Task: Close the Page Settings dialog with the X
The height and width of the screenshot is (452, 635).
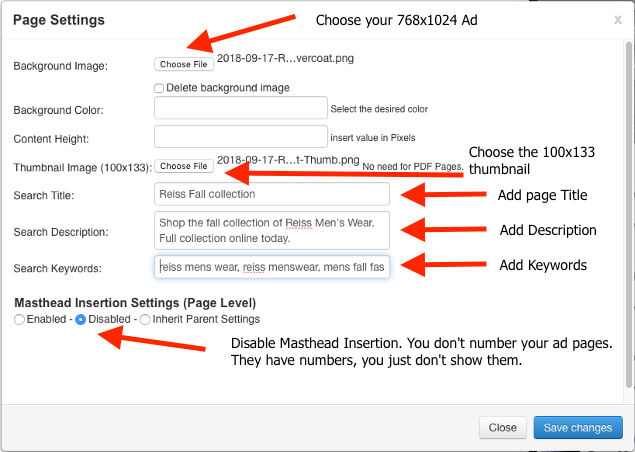Action: tap(616, 19)
